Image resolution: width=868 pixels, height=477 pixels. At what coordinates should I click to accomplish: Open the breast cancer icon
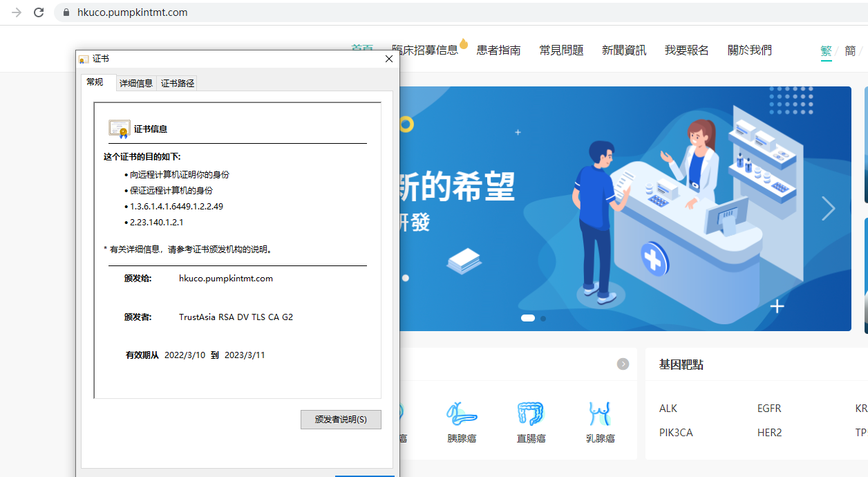[600, 415]
